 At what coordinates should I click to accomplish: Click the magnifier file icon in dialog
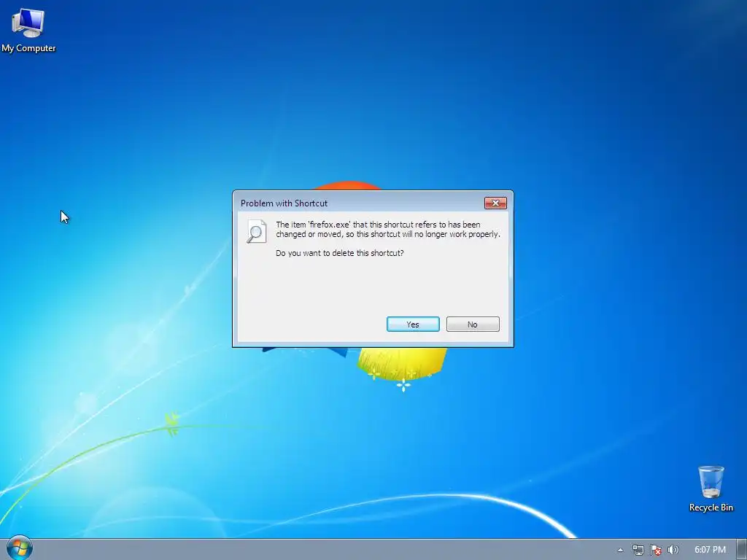click(x=256, y=231)
